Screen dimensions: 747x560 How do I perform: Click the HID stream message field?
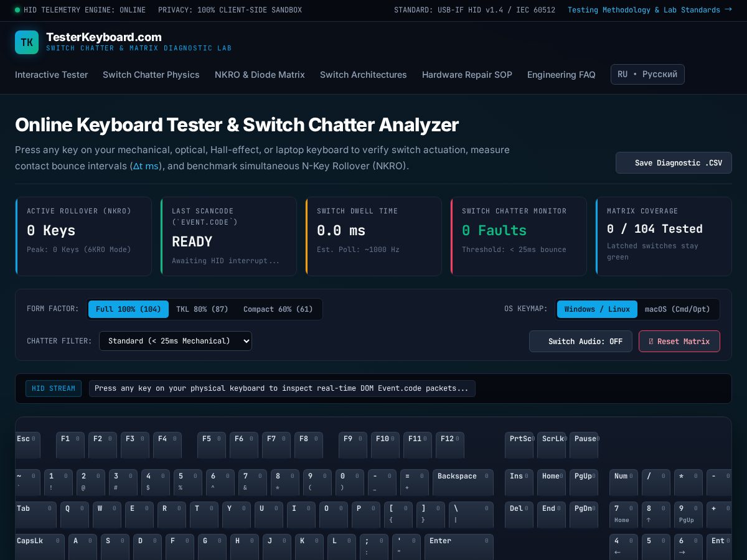282,388
